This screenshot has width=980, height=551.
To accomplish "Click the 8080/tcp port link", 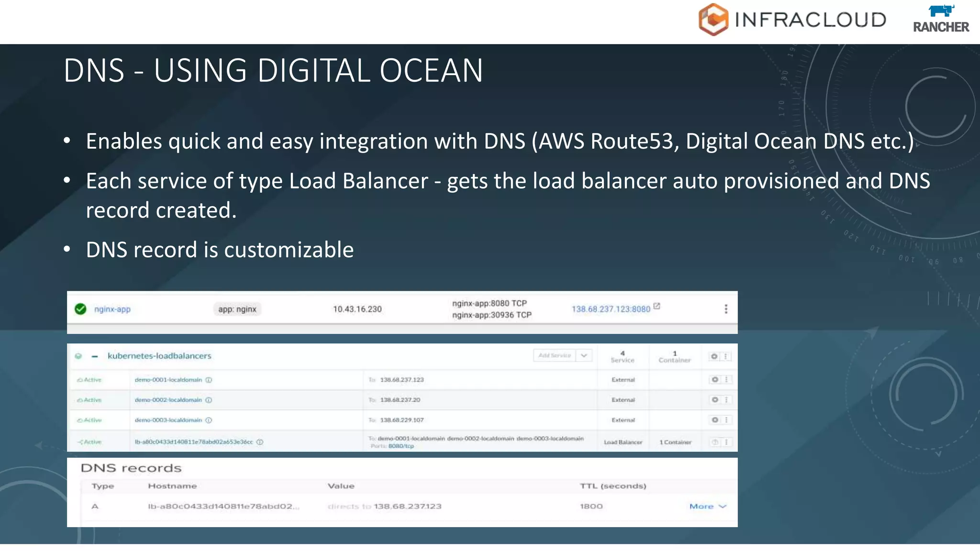I will pyautogui.click(x=401, y=446).
